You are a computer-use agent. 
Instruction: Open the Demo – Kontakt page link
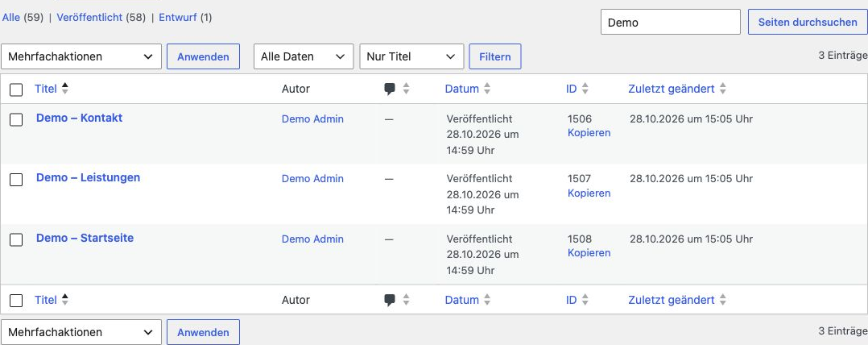click(79, 118)
